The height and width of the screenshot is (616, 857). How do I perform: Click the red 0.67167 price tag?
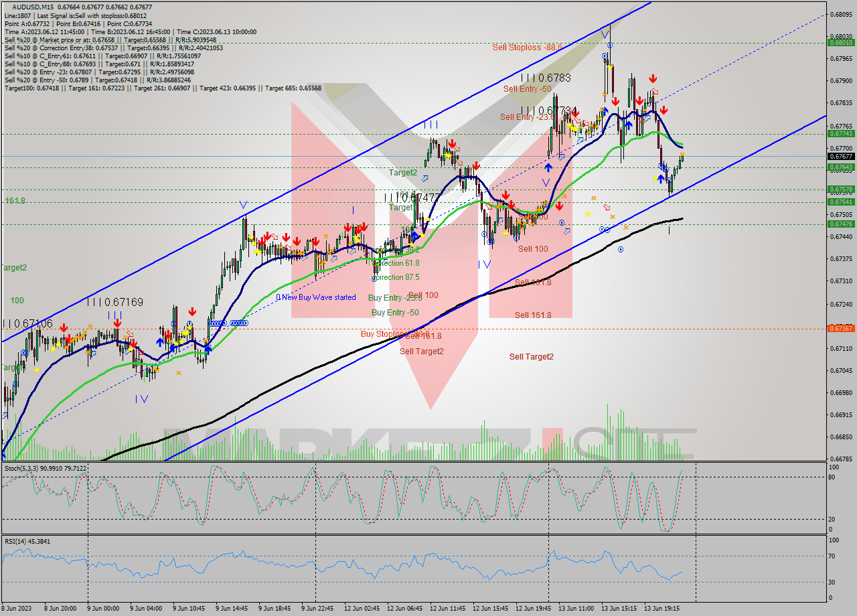pyautogui.click(x=840, y=329)
